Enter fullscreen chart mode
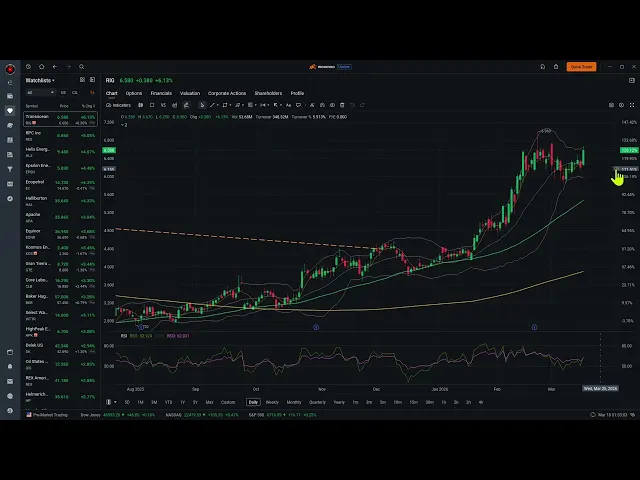640x480 pixels. 632,105
